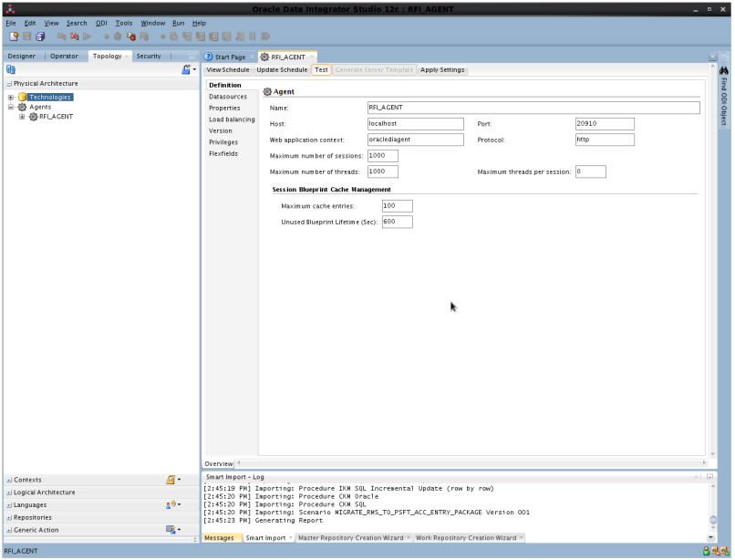Screen dimensions: 735x560
Task: Click the Unused Blueprint Lifetime field
Action: [397, 222]
